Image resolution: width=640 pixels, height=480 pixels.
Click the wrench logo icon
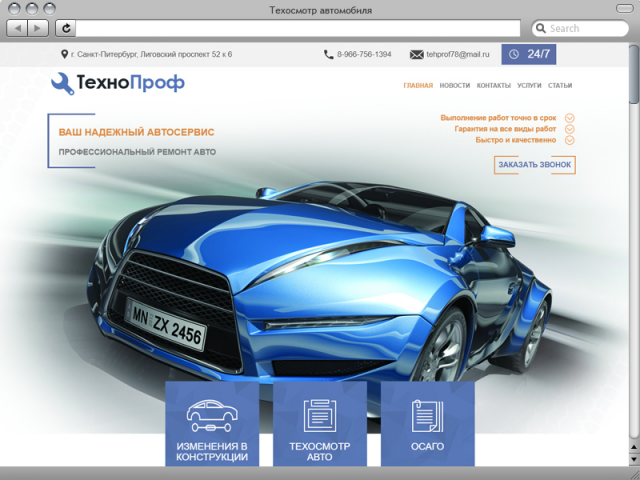point(62,84)
